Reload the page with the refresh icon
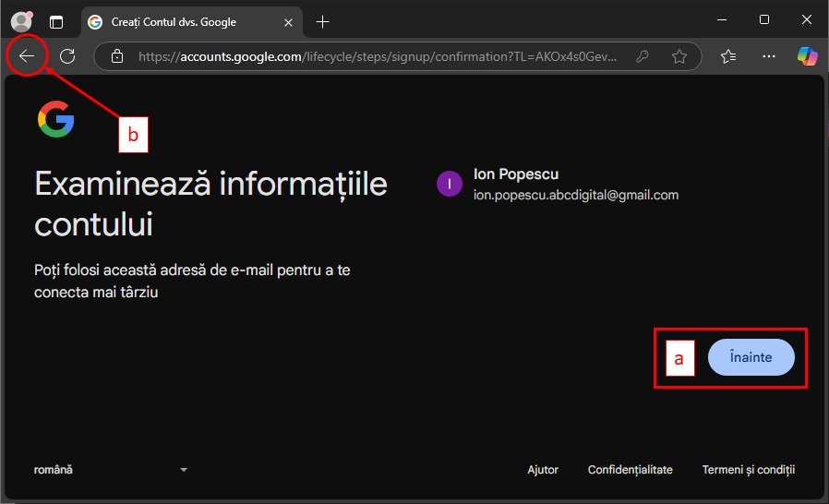The image size is (829, 504). (67, 56)
